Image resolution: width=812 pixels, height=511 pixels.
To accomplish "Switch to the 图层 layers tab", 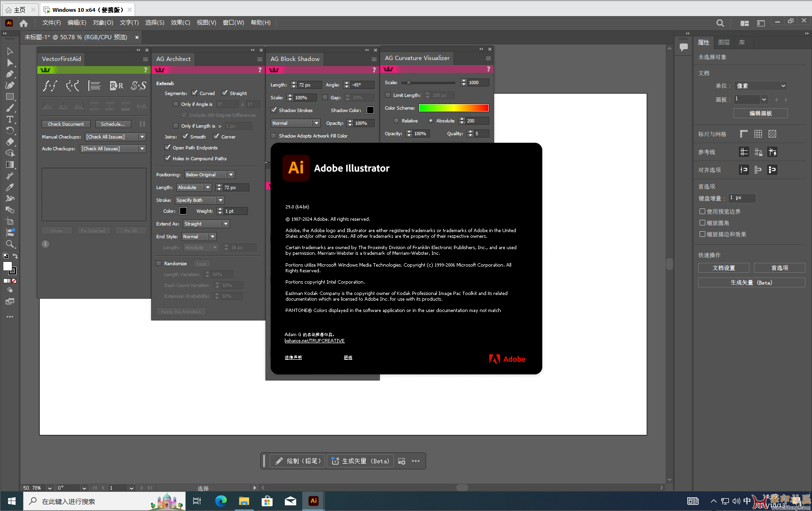I will coord(724,42).
